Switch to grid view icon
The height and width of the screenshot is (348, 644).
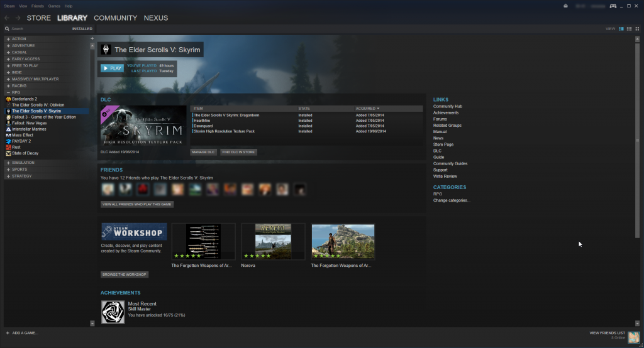click(637, 29)
